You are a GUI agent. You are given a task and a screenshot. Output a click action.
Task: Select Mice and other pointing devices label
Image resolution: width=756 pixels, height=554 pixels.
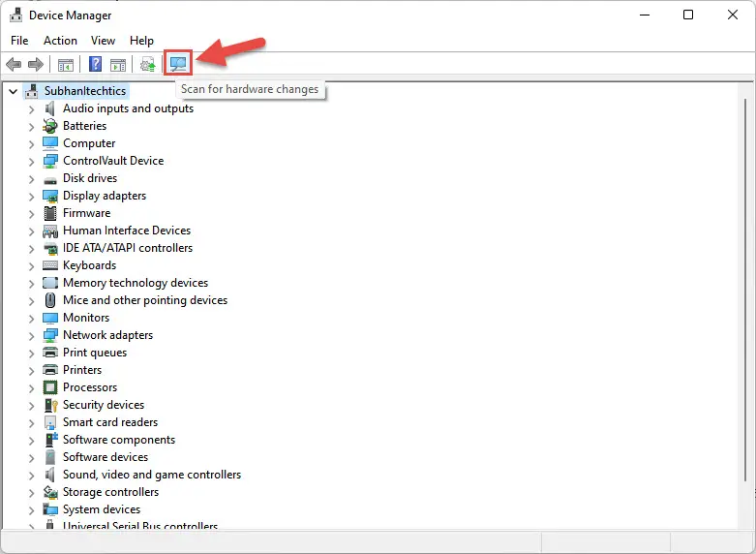point(145,300)
